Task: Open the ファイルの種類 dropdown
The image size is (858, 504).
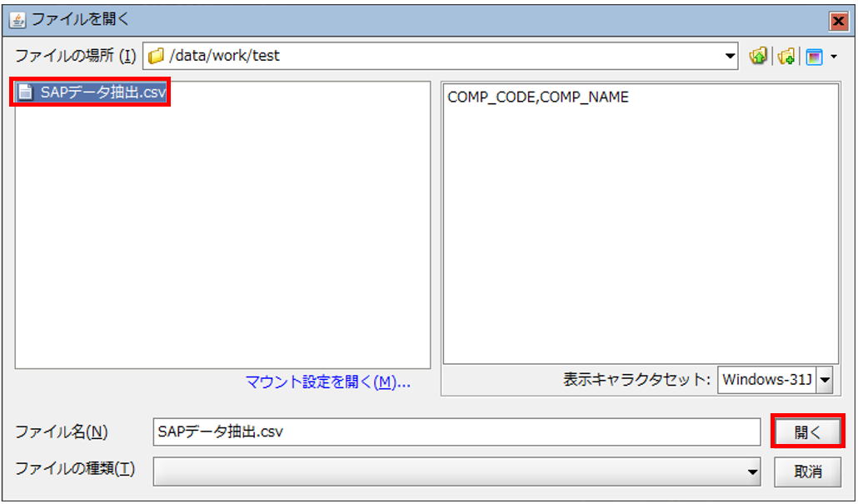Action: coord(753,472)
